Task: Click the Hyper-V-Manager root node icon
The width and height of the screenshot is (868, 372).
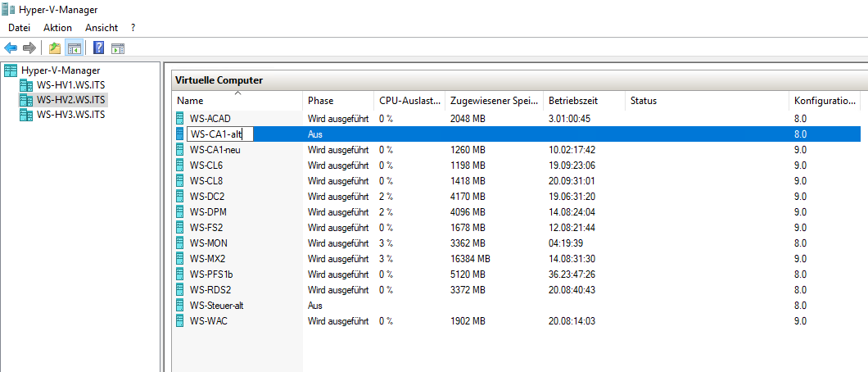Action: pyautogui.click(x=11, y=70)
